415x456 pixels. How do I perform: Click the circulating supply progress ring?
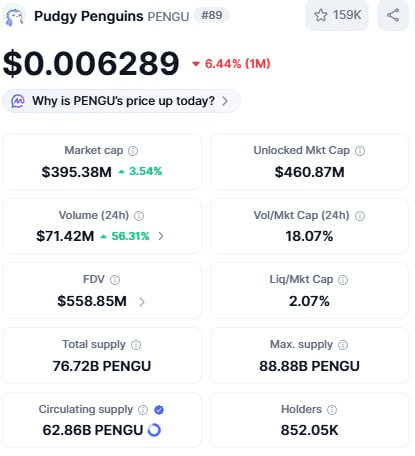(x=154, y=430)
